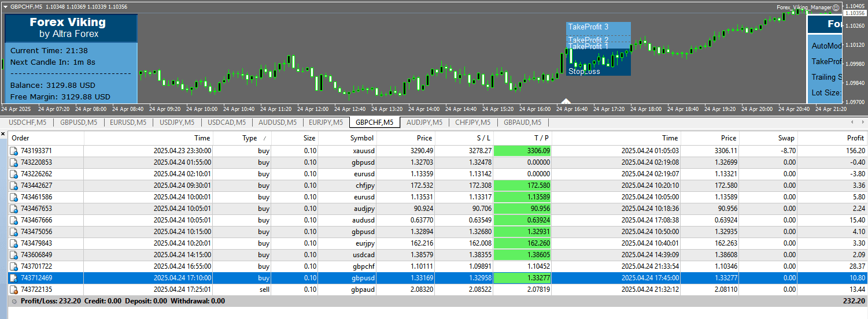The height and width of the screenshot is (319, 868).
Task: Click the Profit/Loss summary row icon
Action: 14,301
